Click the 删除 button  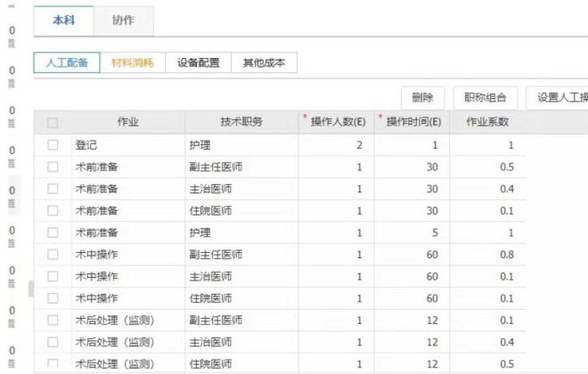pyautogui.click(x=422, y=97)
